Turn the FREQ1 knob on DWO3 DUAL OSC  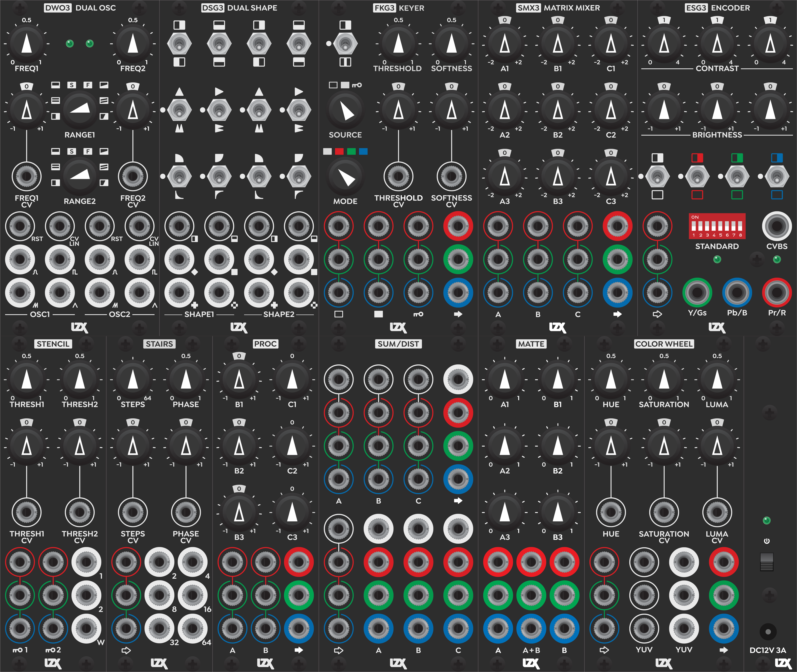click(x=27, y=43)
